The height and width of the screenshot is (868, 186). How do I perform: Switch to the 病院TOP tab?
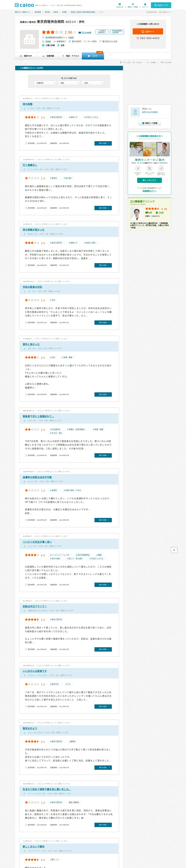(x=26, y=56)
